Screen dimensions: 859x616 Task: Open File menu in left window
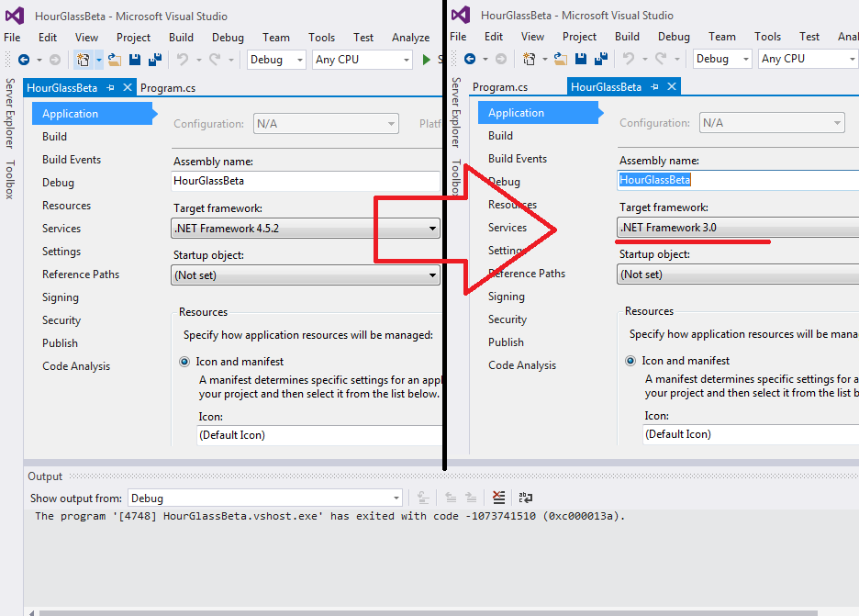click(x=12, y=38)
